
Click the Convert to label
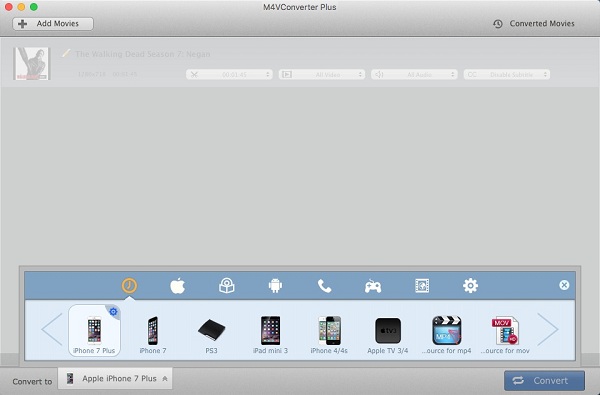[32, 382]
